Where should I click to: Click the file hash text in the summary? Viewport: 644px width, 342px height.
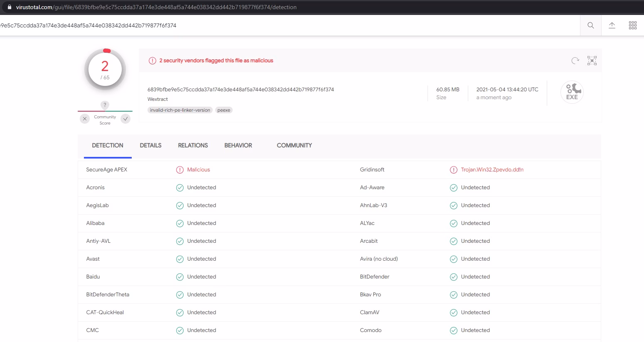click(x=241, y=90)
